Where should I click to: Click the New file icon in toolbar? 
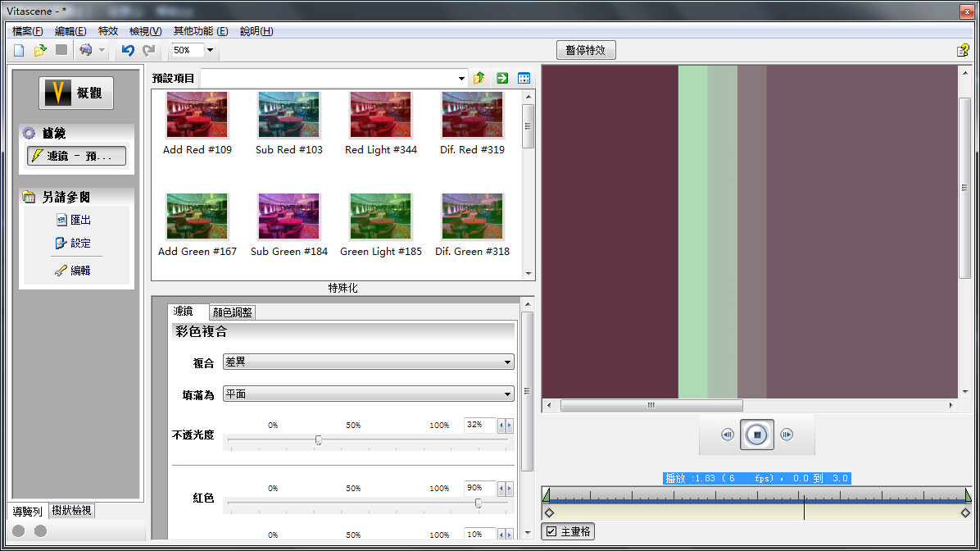click(20, 51)
